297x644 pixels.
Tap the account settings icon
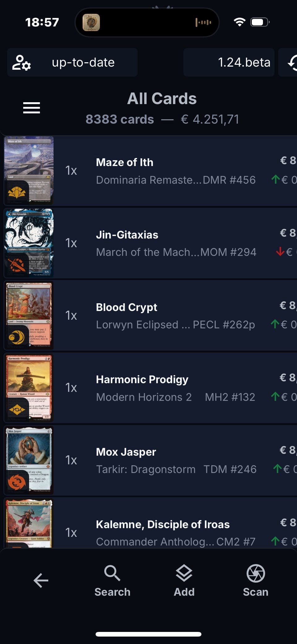point(21,63)
